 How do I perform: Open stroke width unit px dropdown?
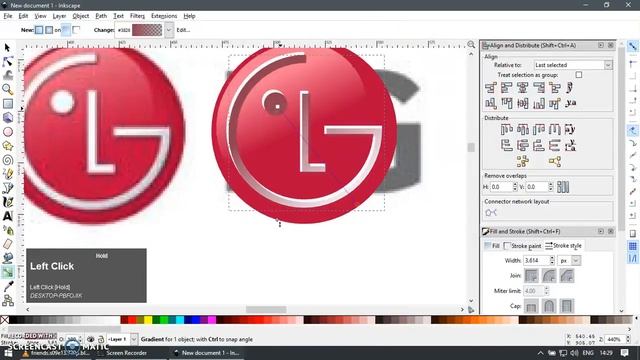[570, 260]
